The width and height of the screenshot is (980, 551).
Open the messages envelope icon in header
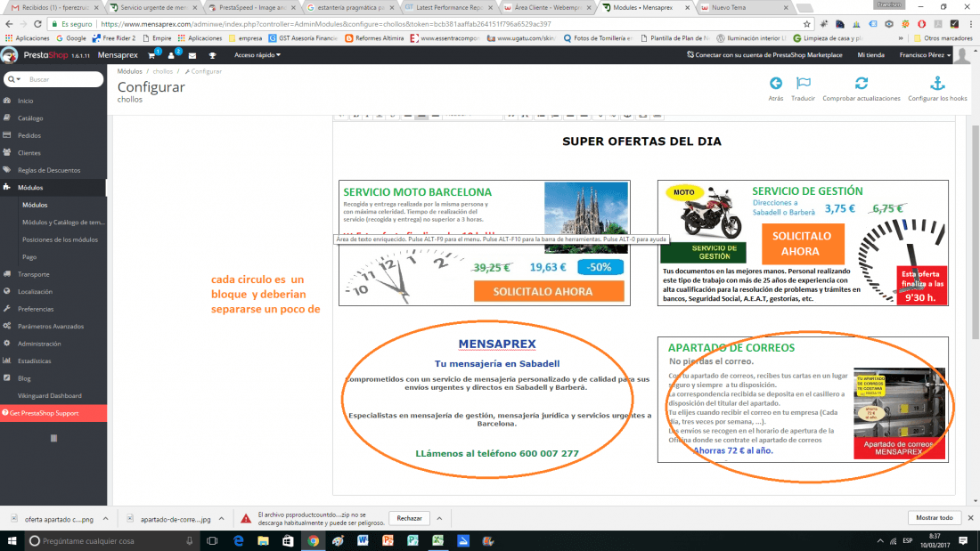192,55
